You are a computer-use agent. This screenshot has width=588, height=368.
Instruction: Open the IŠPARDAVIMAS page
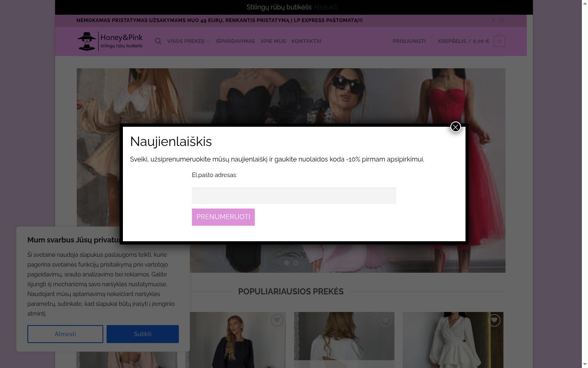pos(235,41)
